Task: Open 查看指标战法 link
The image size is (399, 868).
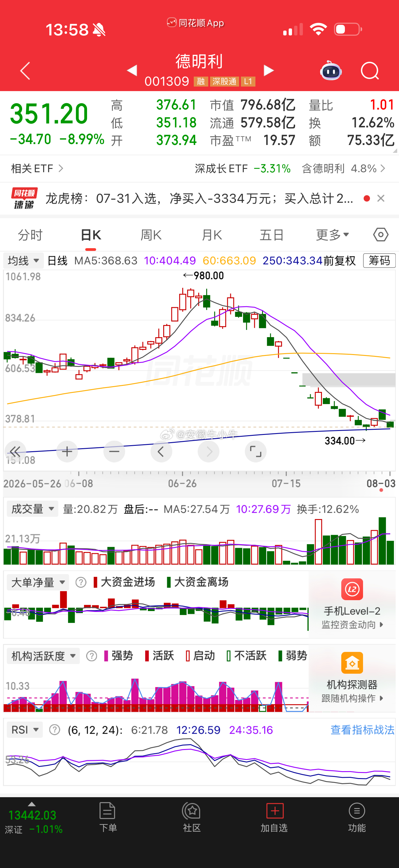Action: pos(362,730)
